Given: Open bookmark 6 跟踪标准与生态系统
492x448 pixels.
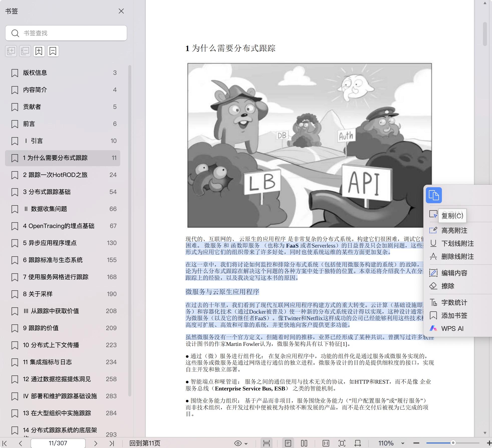Looking at the screenshot, I should tap(63, 260).
